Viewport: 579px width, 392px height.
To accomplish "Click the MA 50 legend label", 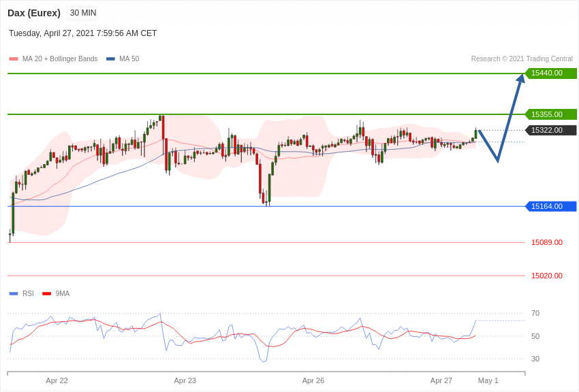I will (129, 59).
